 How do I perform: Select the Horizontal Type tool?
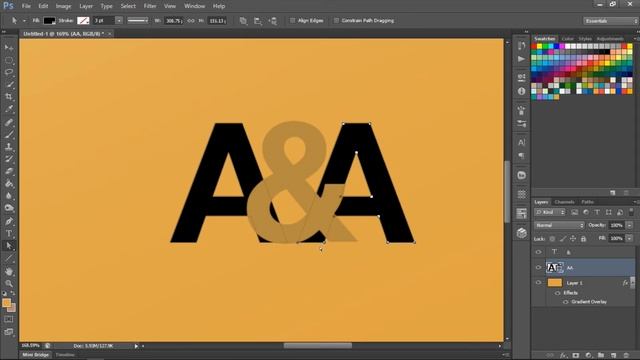9,233
